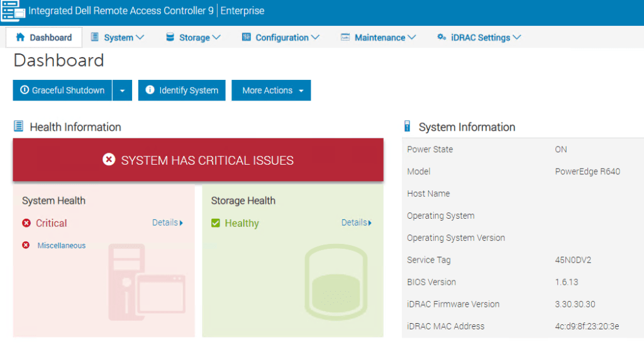
Task: Open the More Actions dropdown
Action: (271, 91)
